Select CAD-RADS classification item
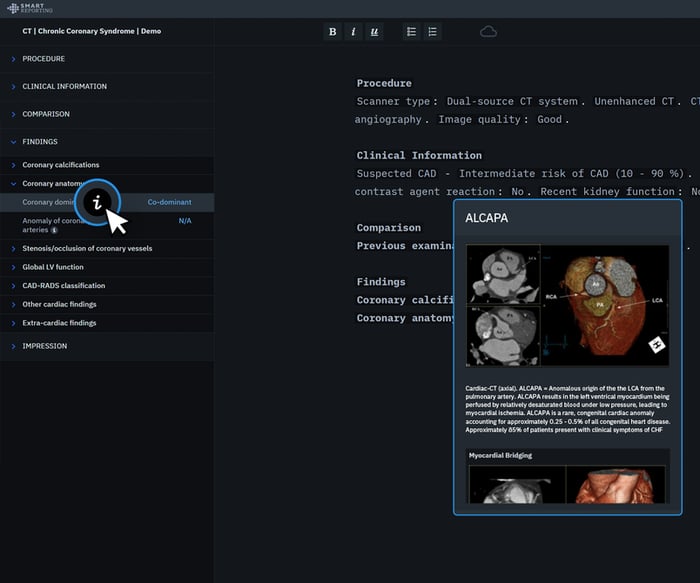The height and width of the screenshot is (583, 700). [63, 286]
